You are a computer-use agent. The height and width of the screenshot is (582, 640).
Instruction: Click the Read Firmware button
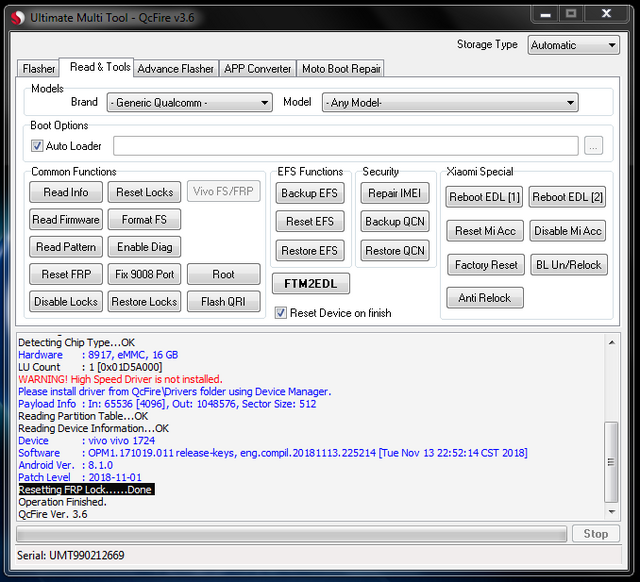66,220
